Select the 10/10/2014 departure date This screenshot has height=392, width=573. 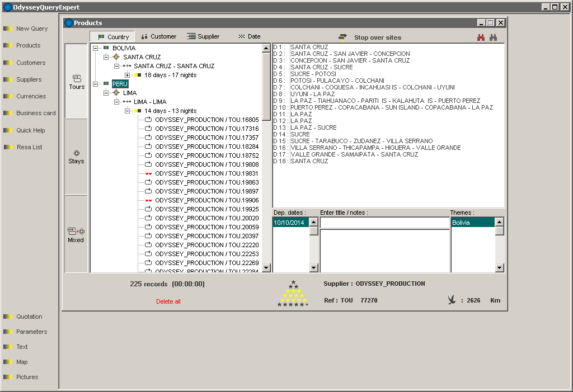point(289,223)
